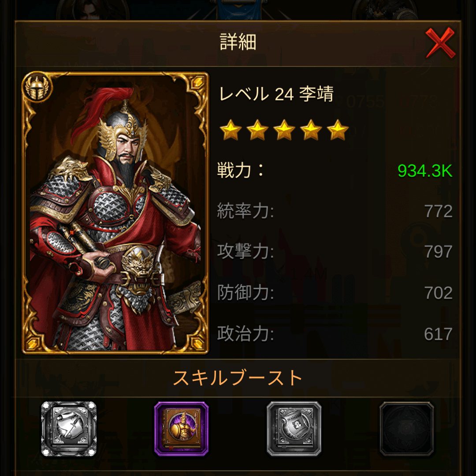Viewport: 476px width, 476px height.
Task: Tap the 李靖 general portrait card
Action: point(115,213)
